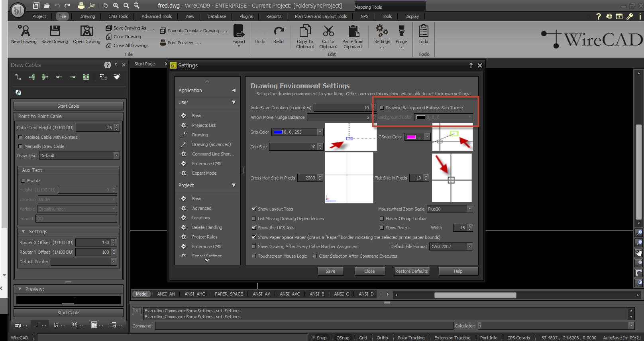Open the Settings gears icon in ribbon

point(382,31)
